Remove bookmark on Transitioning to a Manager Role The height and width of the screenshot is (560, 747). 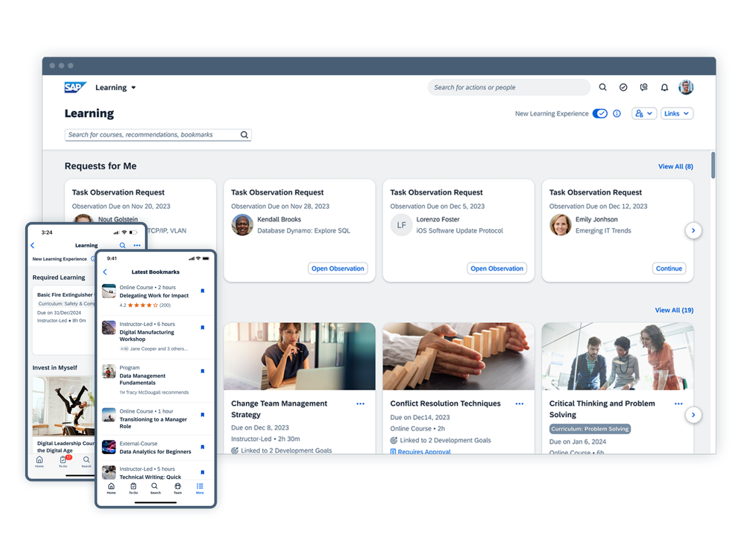[x=202, y=415]
